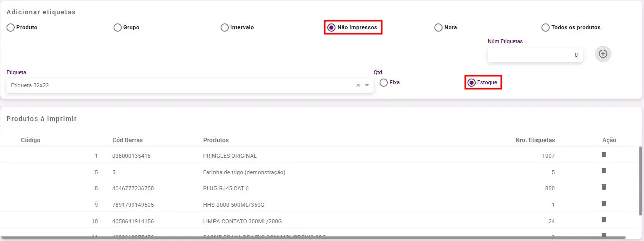The width and height of the screenshot is (644, 241).
Task: Click the Código column header
Action: click(x=31, y=140)
